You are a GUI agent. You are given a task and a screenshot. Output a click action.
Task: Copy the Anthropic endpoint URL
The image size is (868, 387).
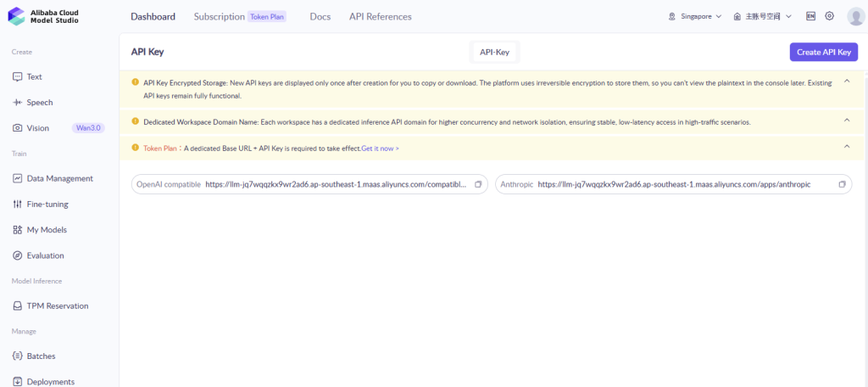point(842,185)
